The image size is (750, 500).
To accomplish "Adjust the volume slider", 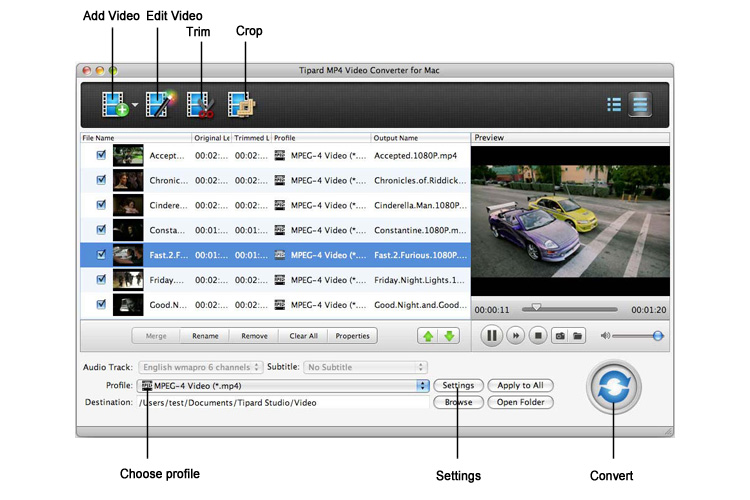I will coord(637,336).
